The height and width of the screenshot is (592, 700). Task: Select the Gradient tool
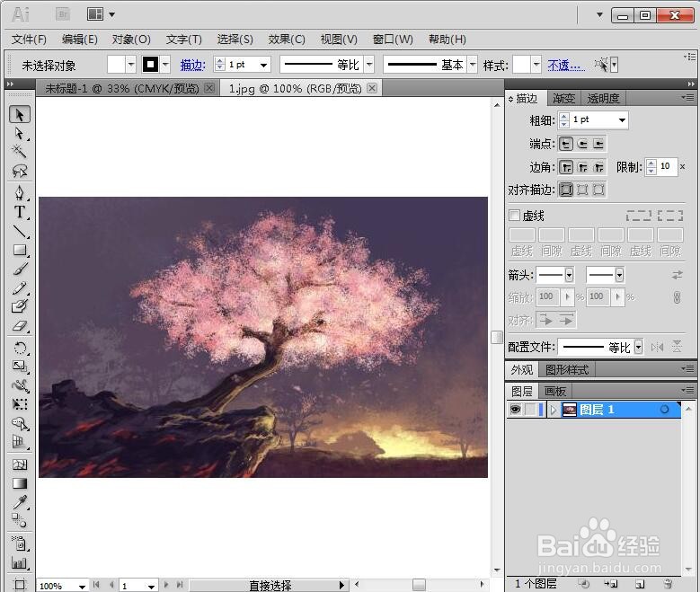(x=20, y=483)
